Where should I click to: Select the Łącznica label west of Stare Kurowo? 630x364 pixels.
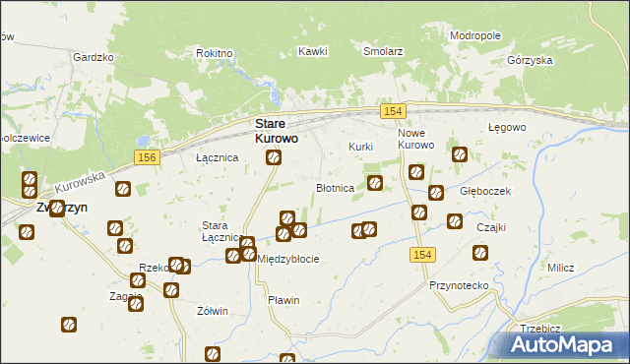[x=218, y=157]
